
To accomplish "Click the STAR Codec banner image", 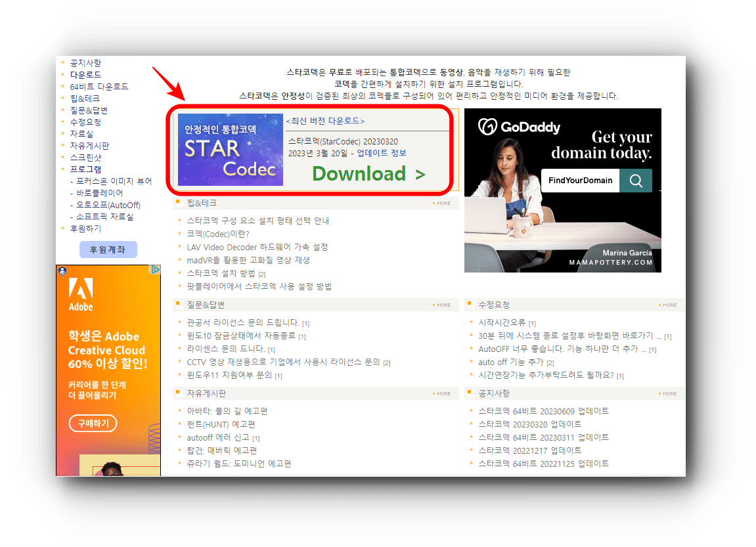I will 230,150.
